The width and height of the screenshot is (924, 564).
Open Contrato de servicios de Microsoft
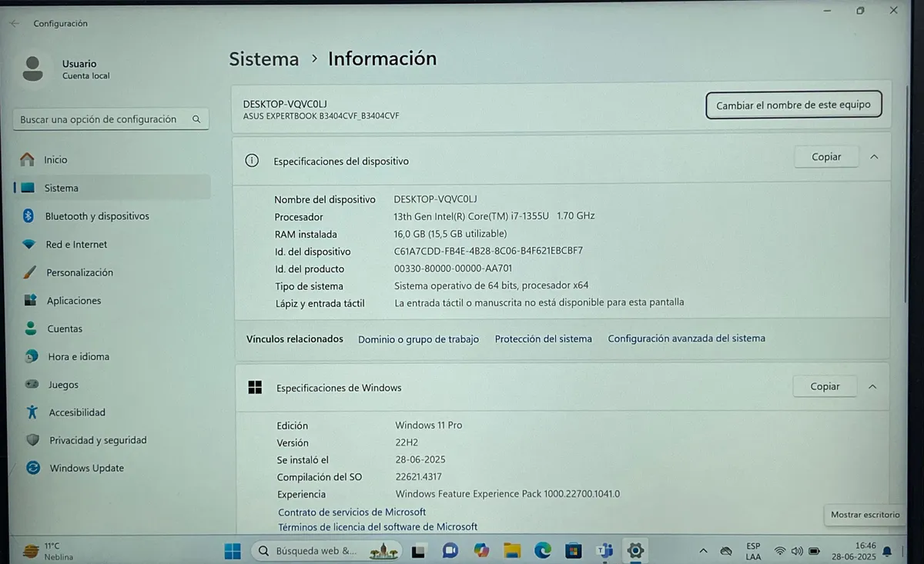coord(352,512)
